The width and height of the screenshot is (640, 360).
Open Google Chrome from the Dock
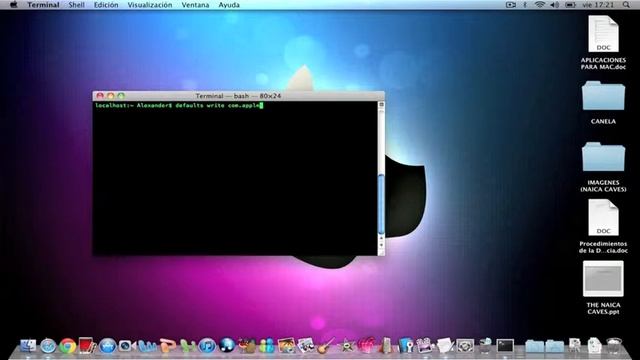point(68,346)
